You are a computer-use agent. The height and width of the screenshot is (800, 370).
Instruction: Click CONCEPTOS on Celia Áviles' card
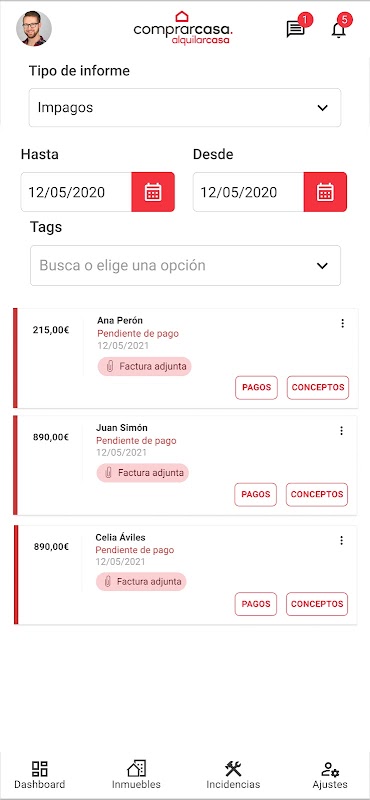(317, 604)
